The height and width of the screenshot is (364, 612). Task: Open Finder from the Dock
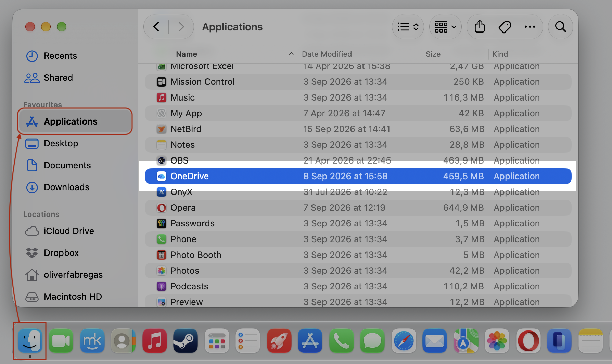coord(30,341)
